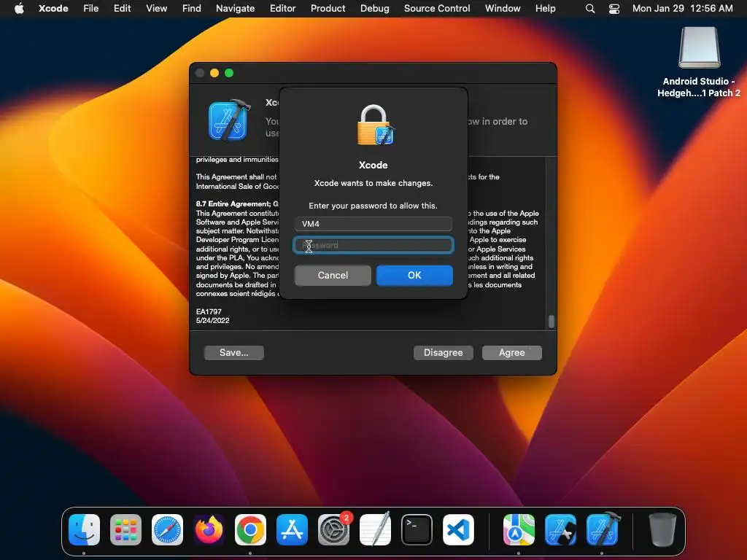This screenshot has height=560, width=747.
Task: Open the Apple menu
Action: pos(19,8)
